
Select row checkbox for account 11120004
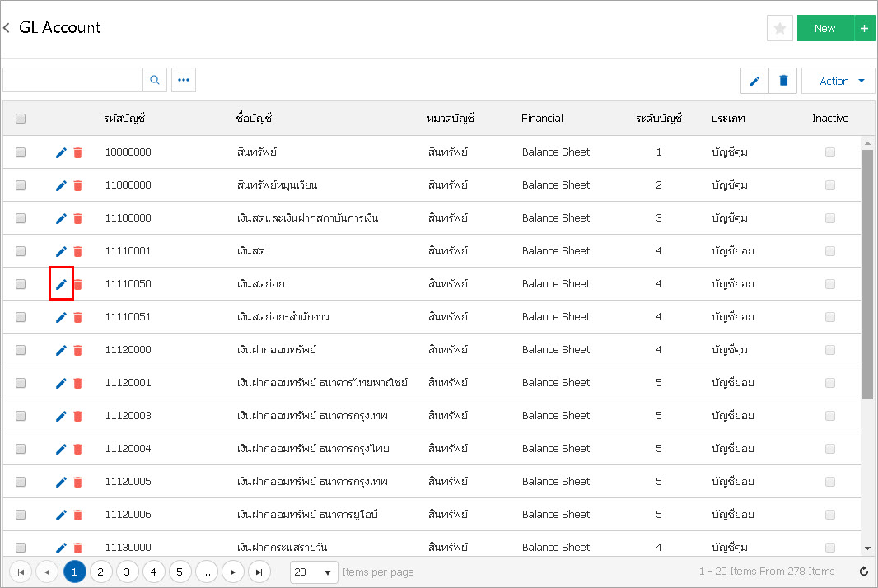point(21,449)
